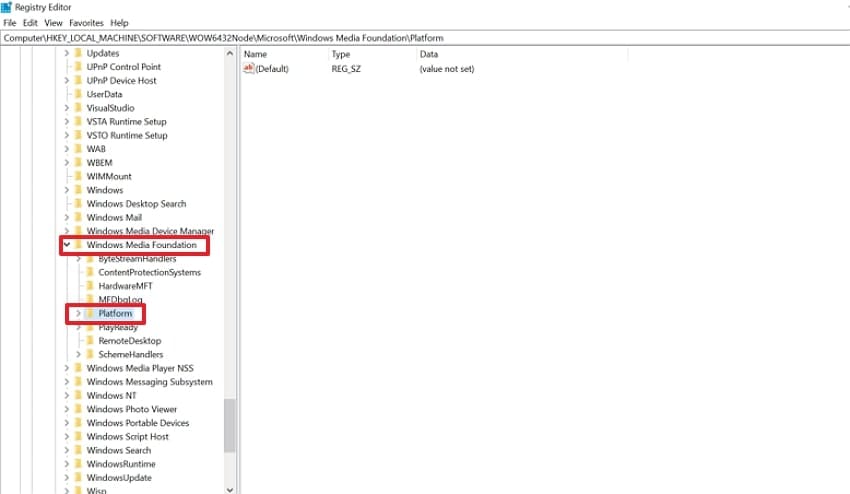Expand the Updates key
Image resolution: width=850 pixels, height=494 pixels.
pos(67,53)
